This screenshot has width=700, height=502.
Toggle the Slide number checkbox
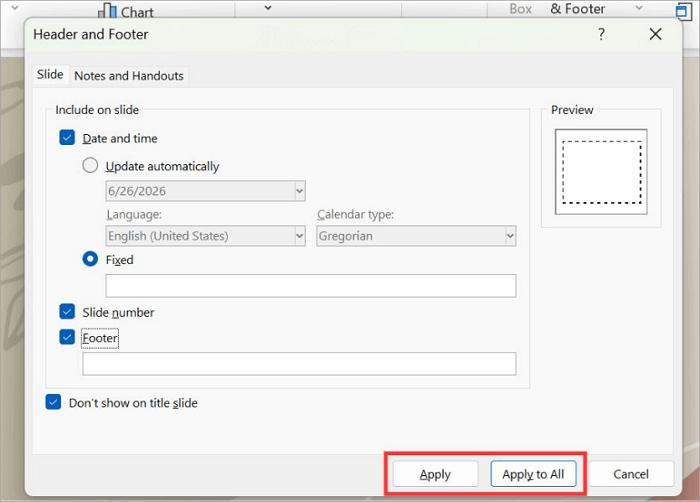tap(67, 312)
